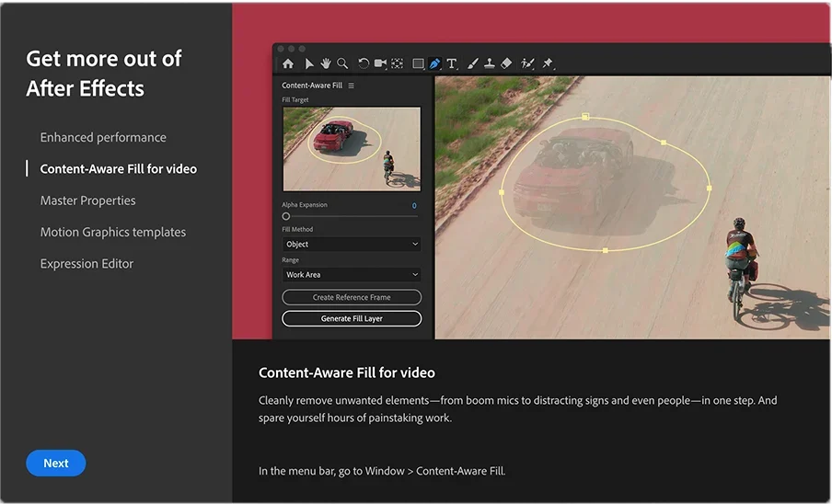Select the Eraser tool
832x504 pixels.
(506, 63)
